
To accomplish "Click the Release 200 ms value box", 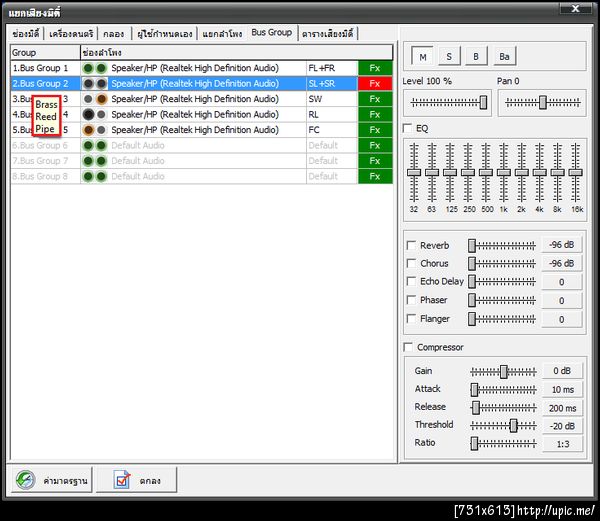I will [x=563, y=408].
